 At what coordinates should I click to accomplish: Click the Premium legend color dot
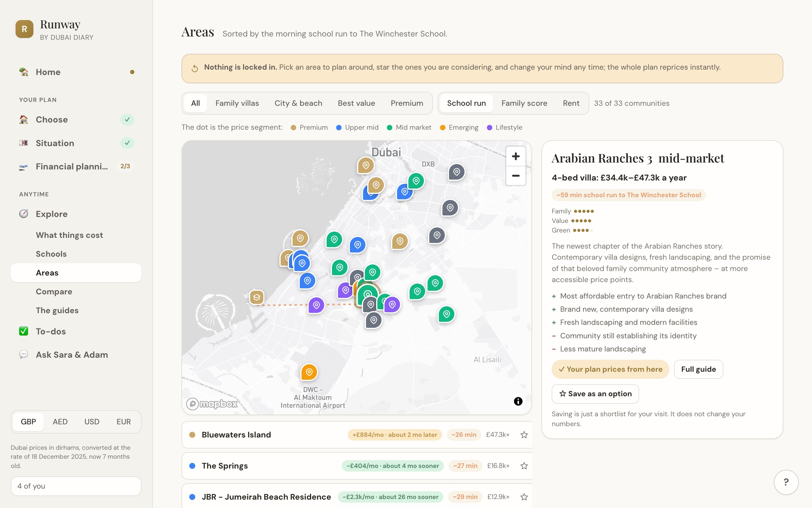pyautogui.click(x=293, y=128)
